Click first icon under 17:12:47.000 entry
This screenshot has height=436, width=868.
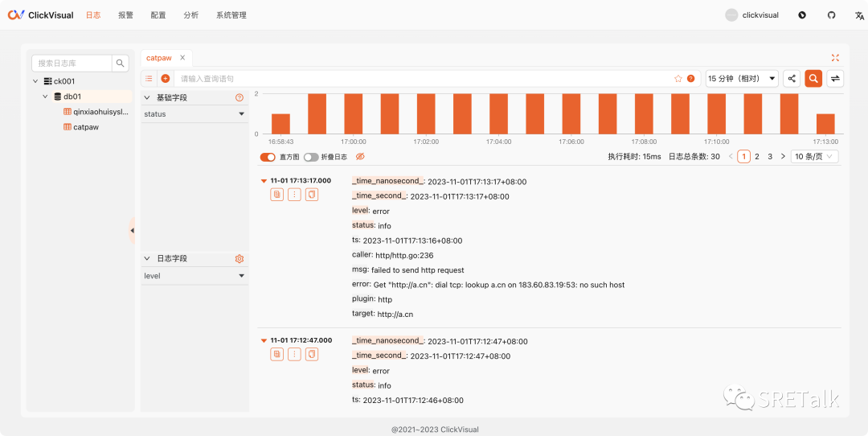(276, 354)
